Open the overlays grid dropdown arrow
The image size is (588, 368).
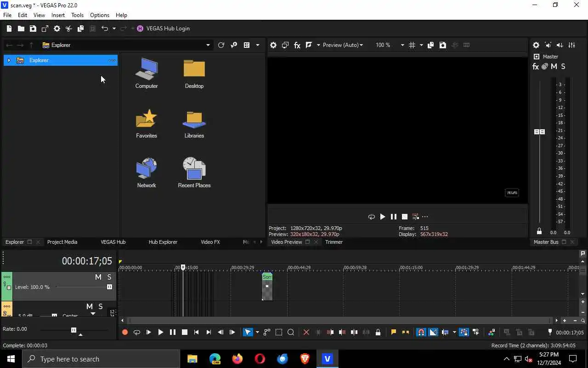pyautogui.click(x=421, y=45)
